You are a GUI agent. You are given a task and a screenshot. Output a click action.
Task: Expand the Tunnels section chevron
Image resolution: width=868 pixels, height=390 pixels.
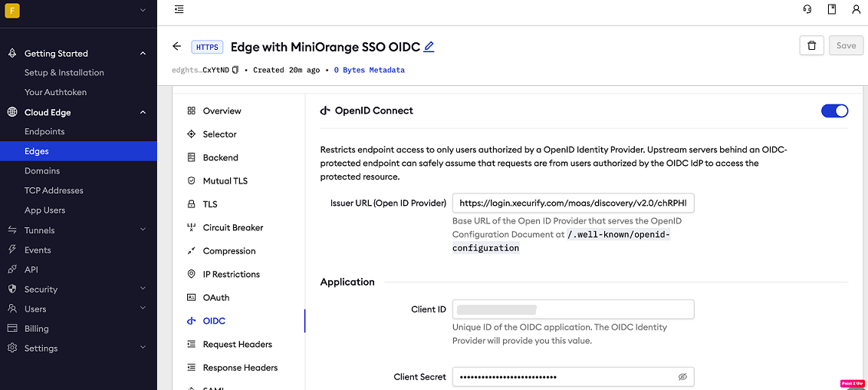143,230
